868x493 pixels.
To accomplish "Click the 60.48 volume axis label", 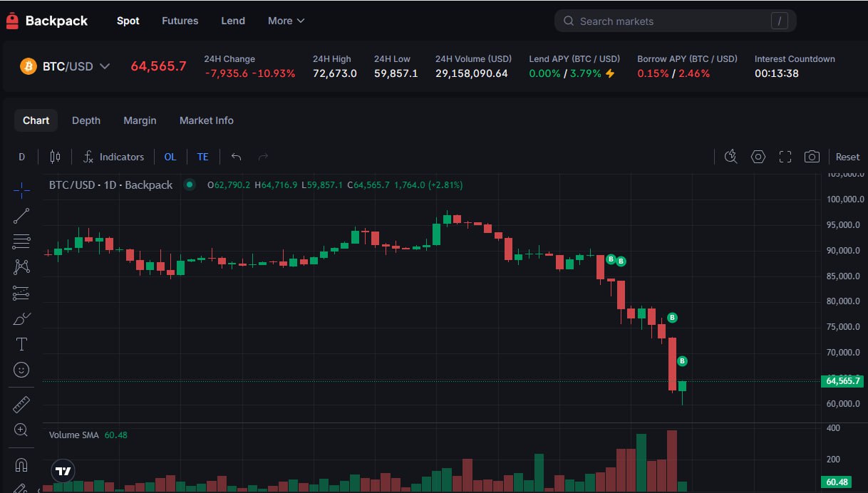I will [836, 482].
